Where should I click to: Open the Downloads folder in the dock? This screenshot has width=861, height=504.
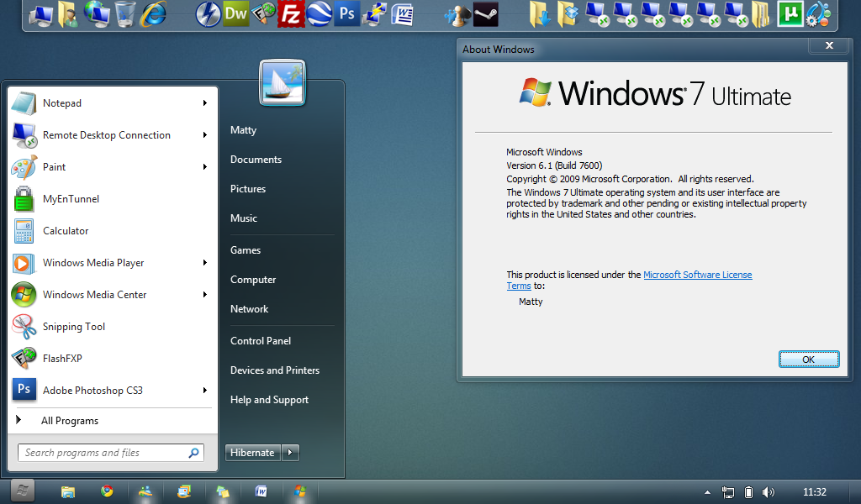[x=541, y=13]
